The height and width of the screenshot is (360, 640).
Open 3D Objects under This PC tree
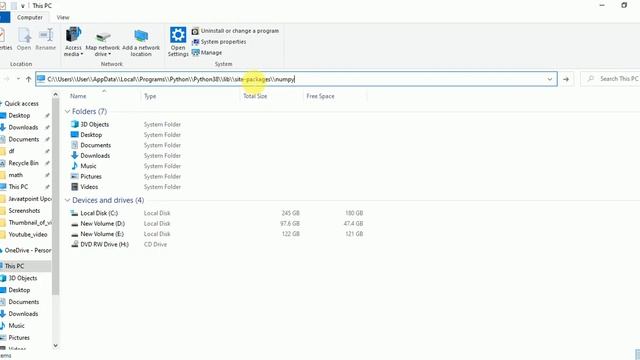22,278
